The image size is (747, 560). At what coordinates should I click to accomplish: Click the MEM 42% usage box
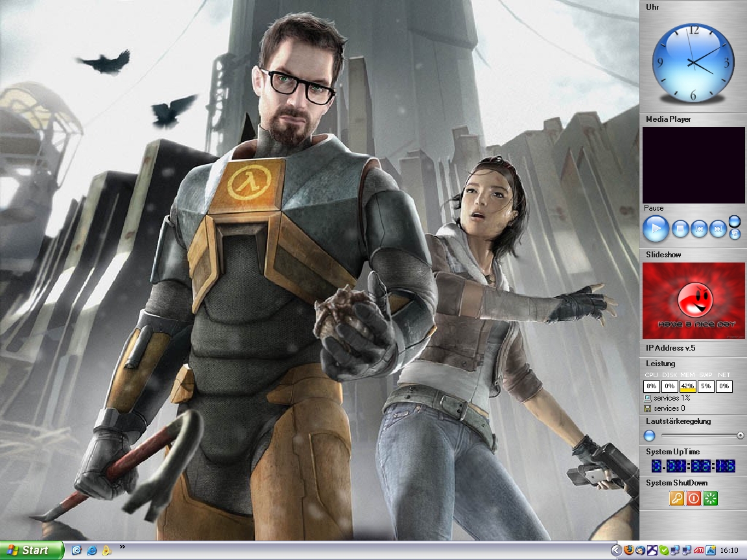(x=687, y=386)
